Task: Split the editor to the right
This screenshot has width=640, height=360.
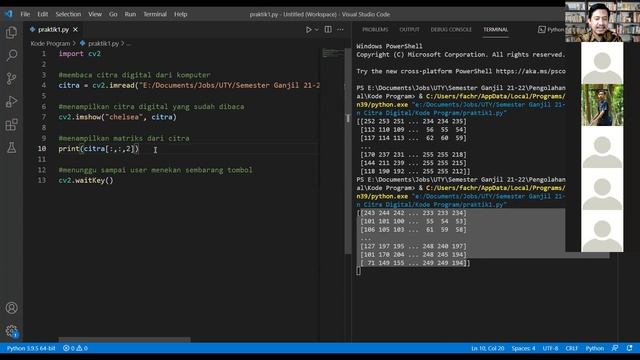Action: tap(328, 29)
